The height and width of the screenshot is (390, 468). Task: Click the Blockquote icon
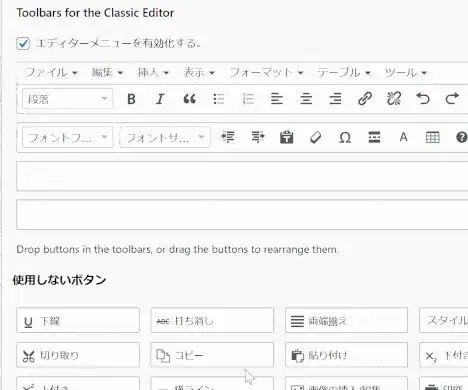coord(190,99)
